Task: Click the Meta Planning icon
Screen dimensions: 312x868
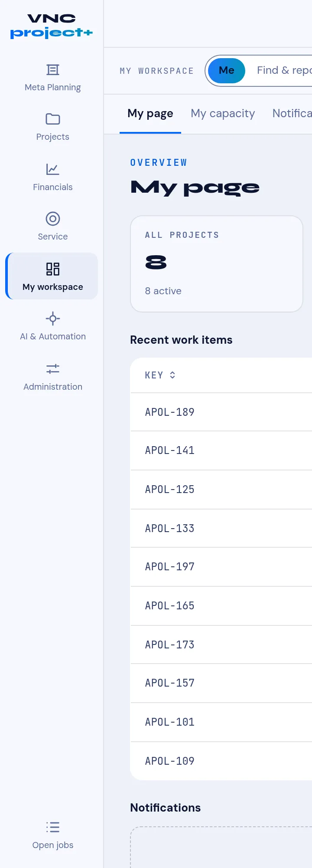Action: 53,70
